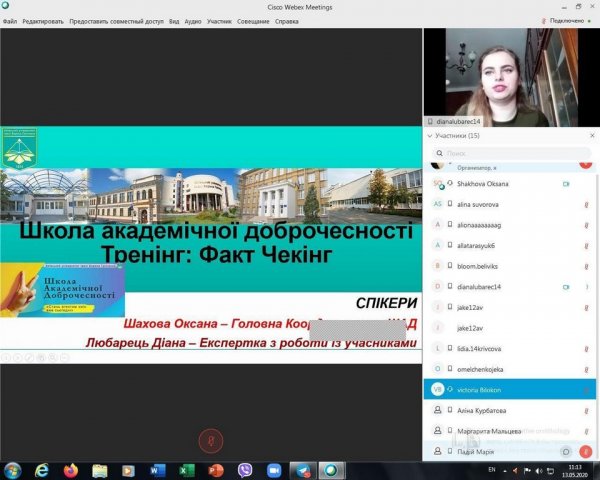600x480 pixels.
Task: Toggle mute for alina suvorova
Action: (x=585, y=205)
